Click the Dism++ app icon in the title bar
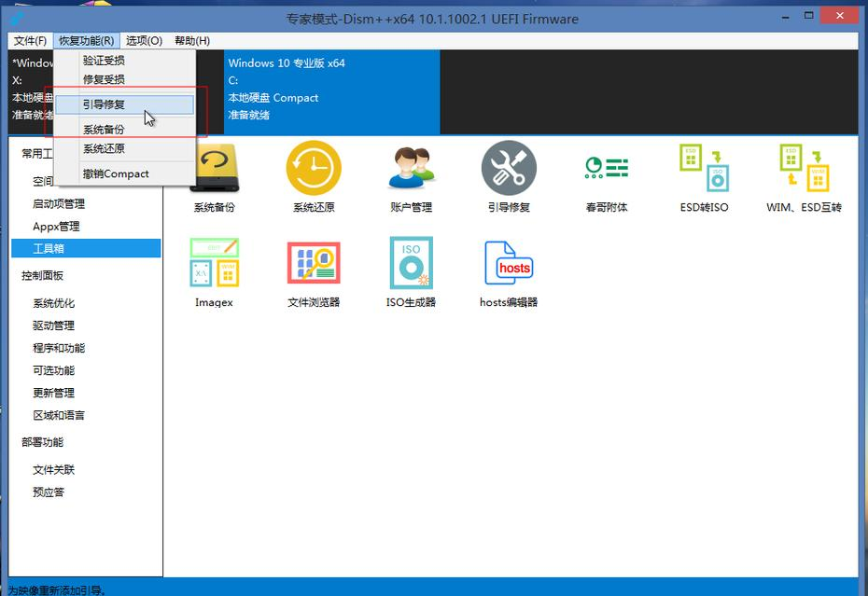 click(18, 19)
